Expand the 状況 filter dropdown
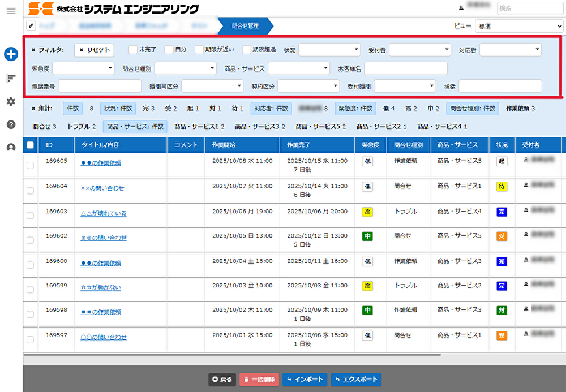This screenshot has height=392, width=566. [329, 50]
